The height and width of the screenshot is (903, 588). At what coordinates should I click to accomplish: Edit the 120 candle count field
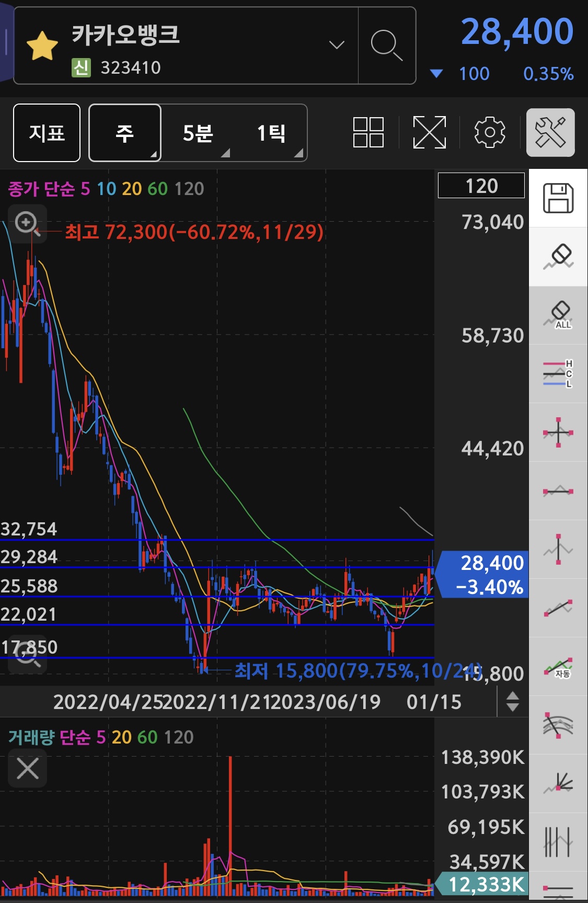click(x=481, y=186)
